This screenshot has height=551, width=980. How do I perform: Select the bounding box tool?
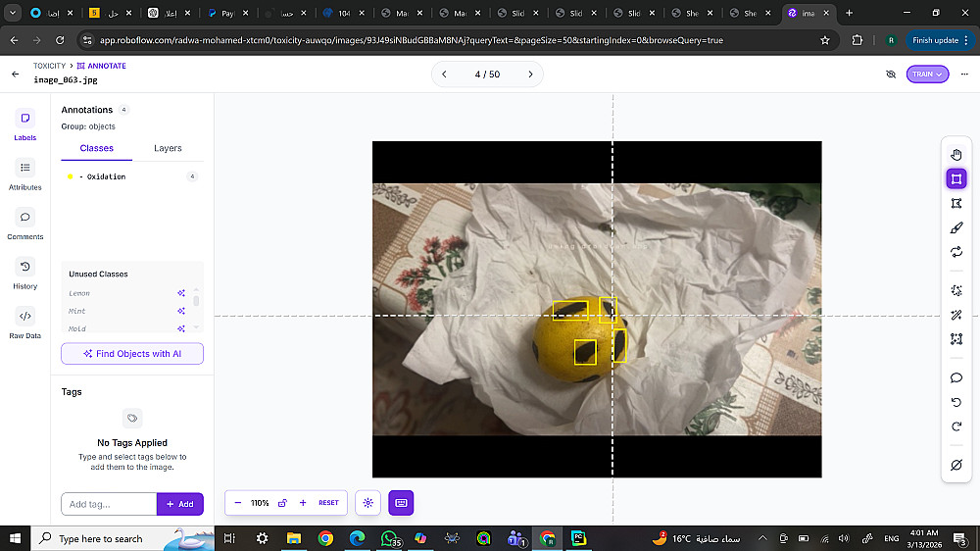click(x=956, y=178)
